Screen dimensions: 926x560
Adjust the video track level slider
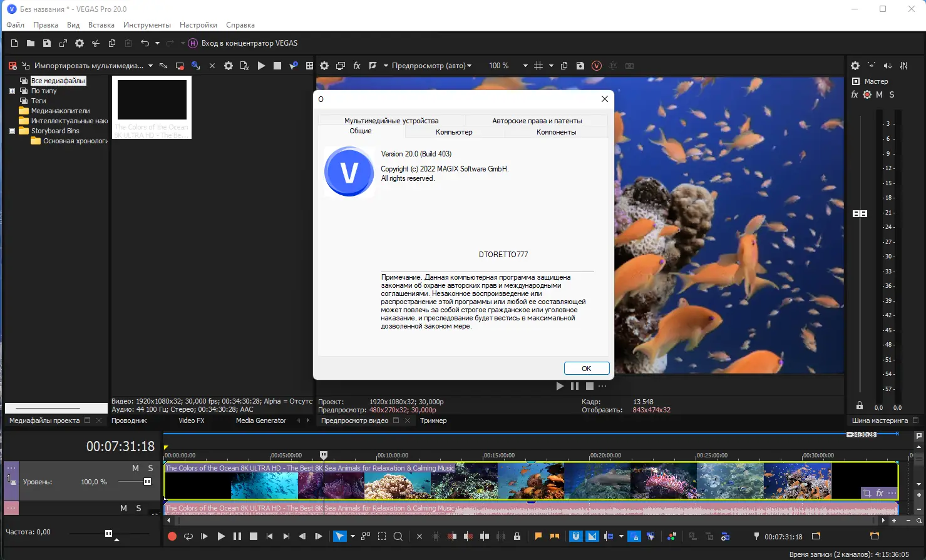(148, 482)
